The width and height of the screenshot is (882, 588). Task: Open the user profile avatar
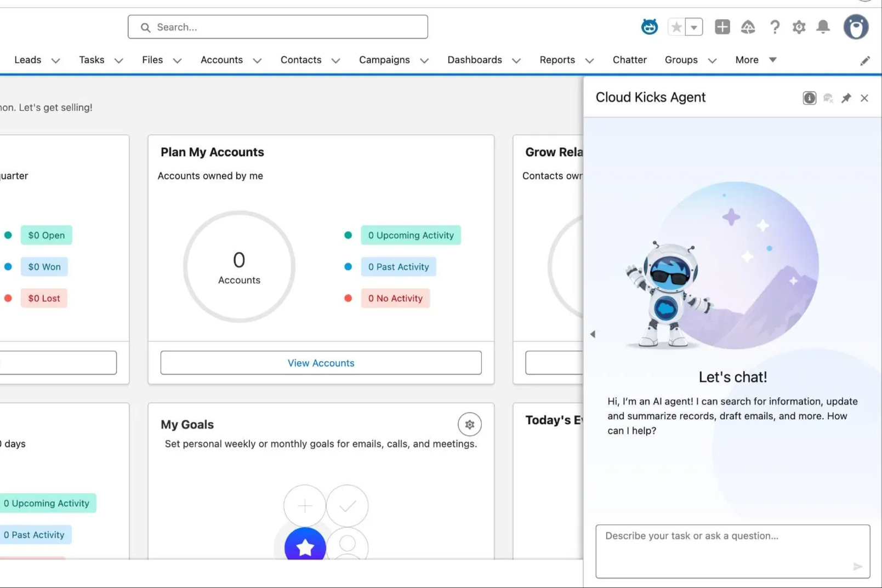856,27
